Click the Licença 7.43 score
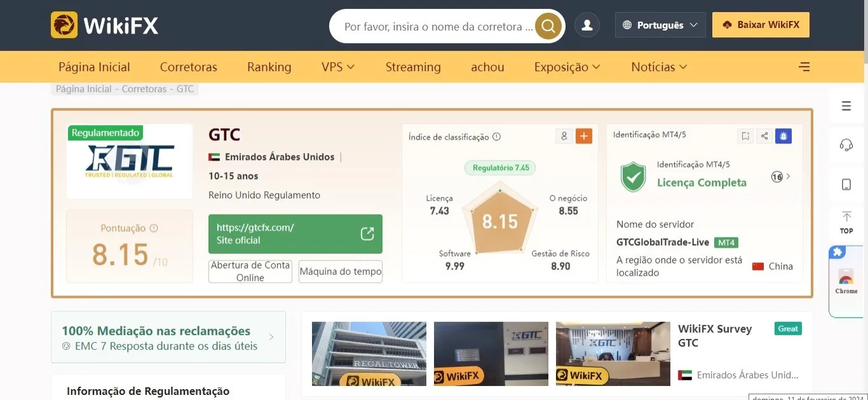The height and width of the screenshot is (400, 868). [x=439, y=204]
